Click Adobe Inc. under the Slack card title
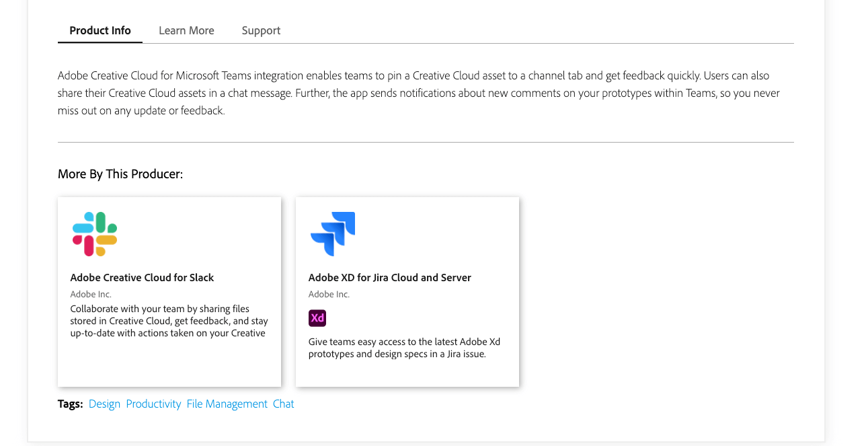This screenshot has height=446, width=868. click(91, 294)
